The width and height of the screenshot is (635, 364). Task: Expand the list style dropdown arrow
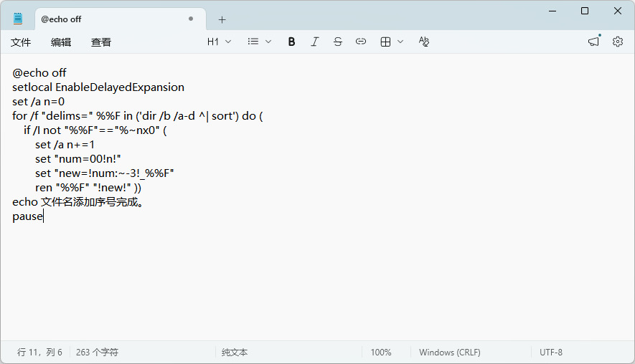268,42
